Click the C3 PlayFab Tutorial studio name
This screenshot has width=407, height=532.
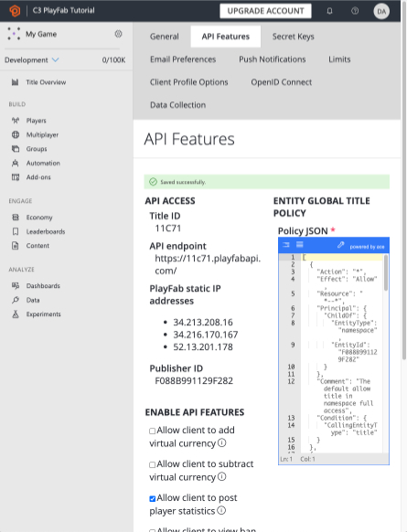tap(64, 11)
